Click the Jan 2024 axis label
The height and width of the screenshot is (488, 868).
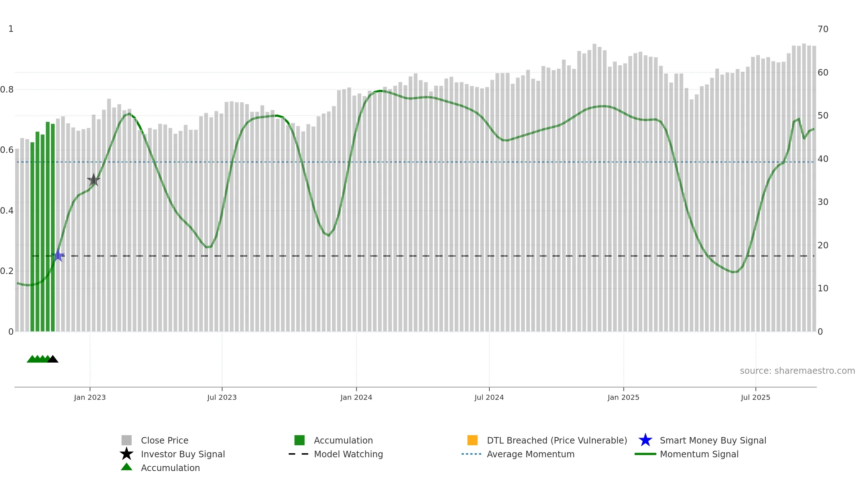point(356,398)
